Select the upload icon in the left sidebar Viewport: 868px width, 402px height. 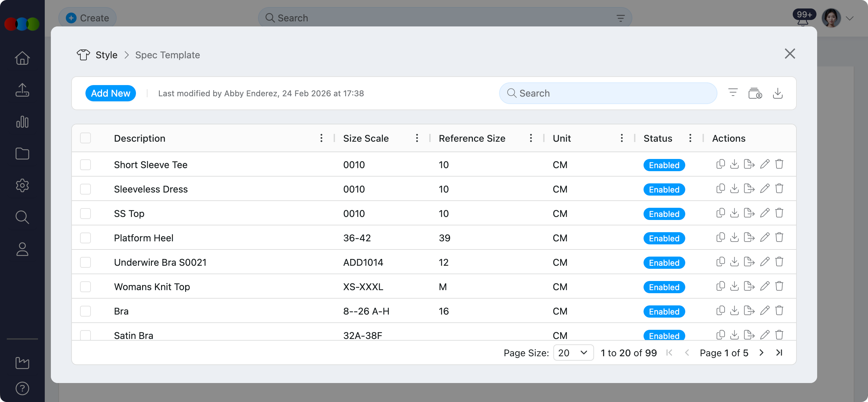[22, 90]
